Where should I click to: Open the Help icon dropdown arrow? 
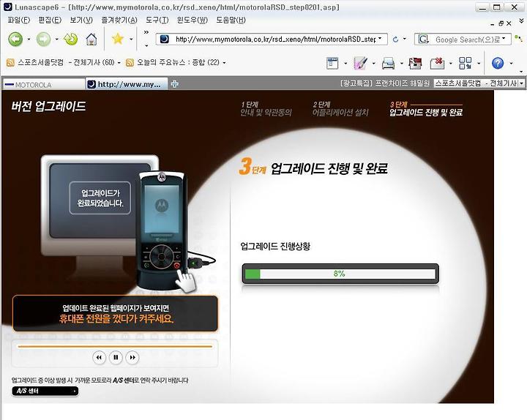tap(511, 63)
